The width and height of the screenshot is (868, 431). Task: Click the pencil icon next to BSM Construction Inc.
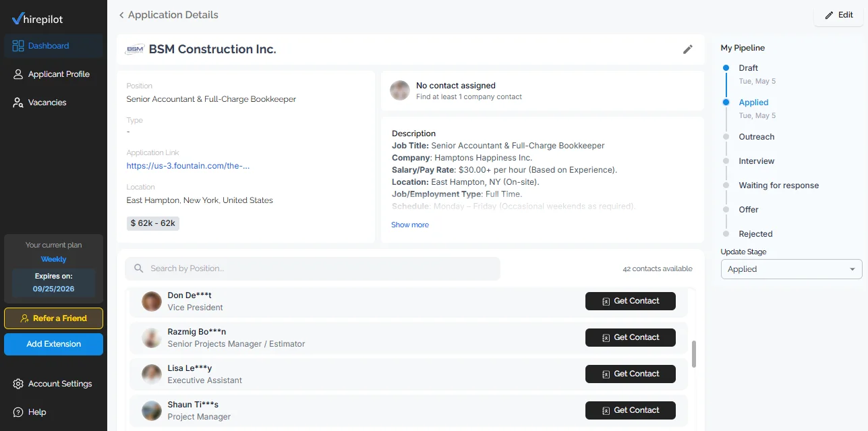click(x=688, y=49)
